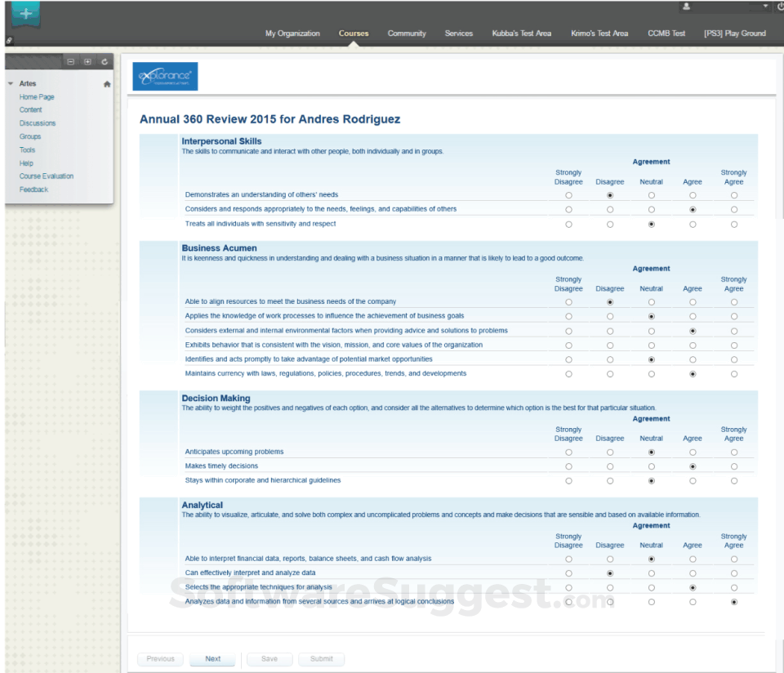The image size is (784, 673).
Task: Click the Business Acumen section heading
Action: [219, 248]
